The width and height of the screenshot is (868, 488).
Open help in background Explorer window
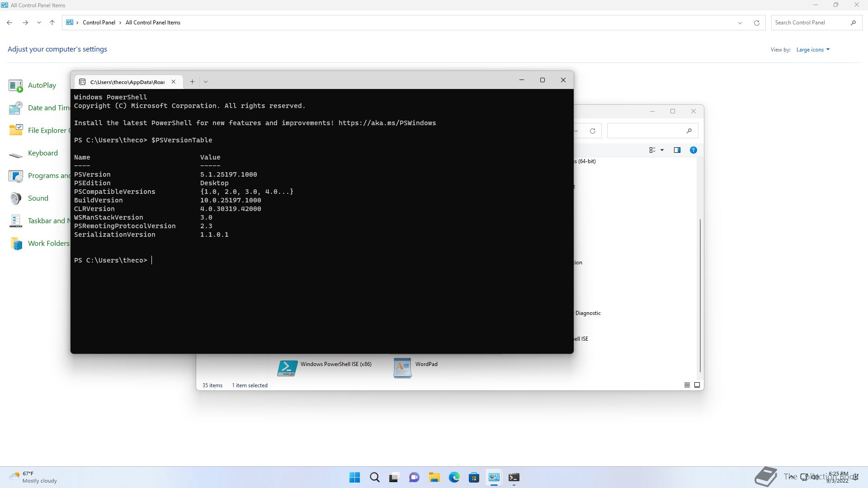click(x=693, y=150)
